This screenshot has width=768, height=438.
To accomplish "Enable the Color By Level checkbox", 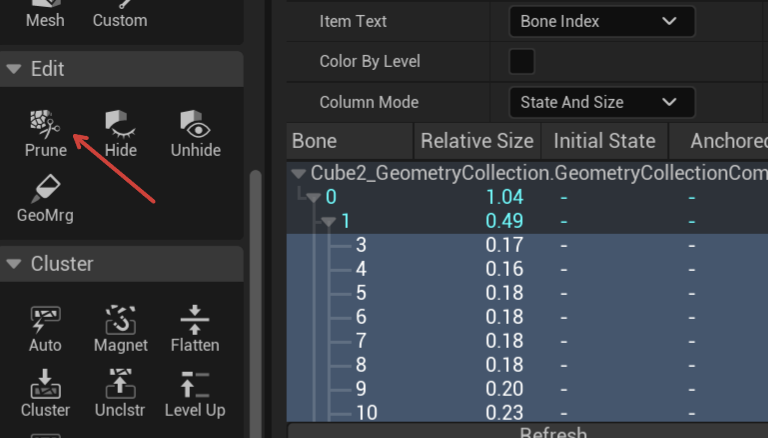I will [522, 62].
